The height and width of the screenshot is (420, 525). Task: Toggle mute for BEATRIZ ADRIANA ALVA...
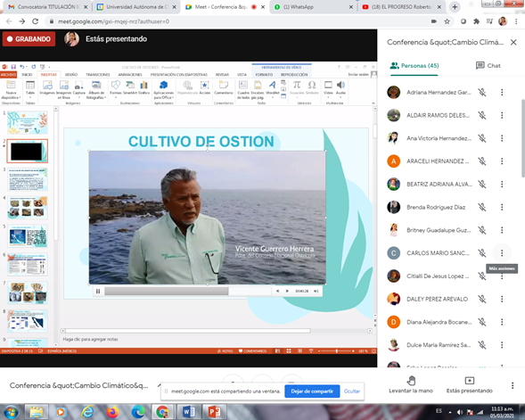pos(482,184)
